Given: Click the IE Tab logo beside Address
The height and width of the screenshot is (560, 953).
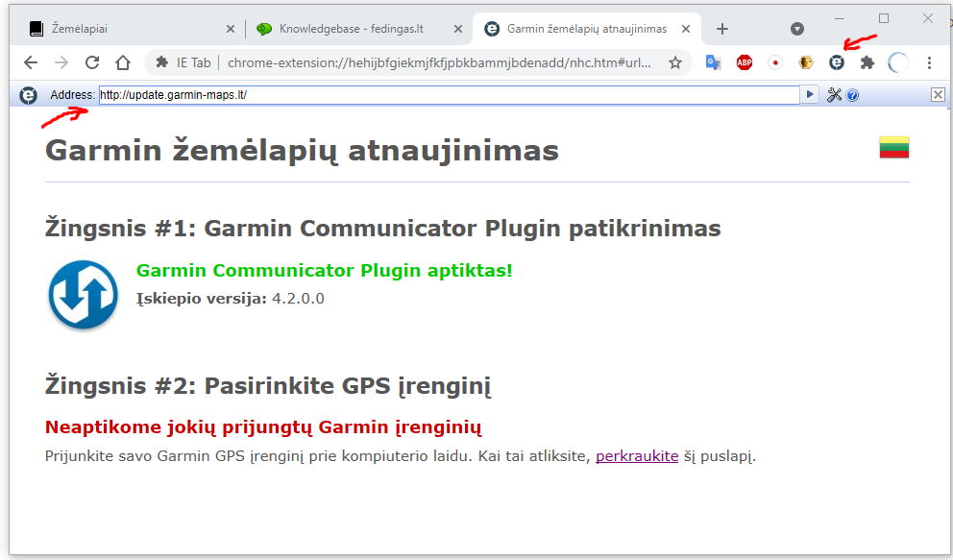Looking at the screenshot, I should [x=28, y=95].
